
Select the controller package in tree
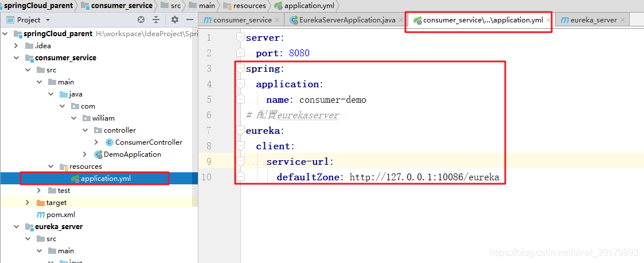(x=115, y=130)
